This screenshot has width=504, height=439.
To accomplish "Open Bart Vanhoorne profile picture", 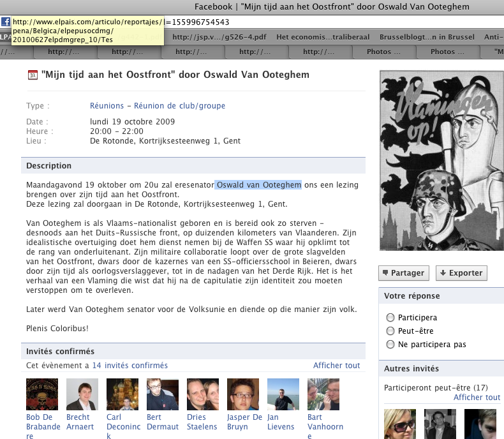I will [323, 394].
